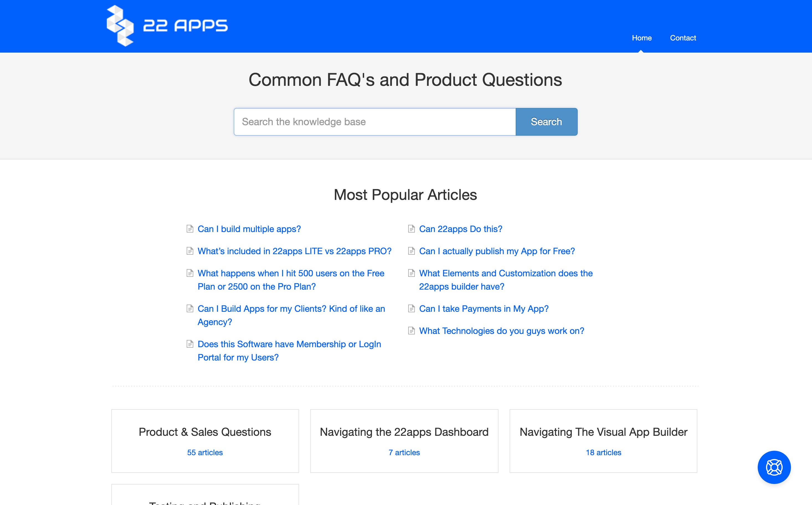Open Navigating The Visual App Builder category

click(x=603, y=432)
